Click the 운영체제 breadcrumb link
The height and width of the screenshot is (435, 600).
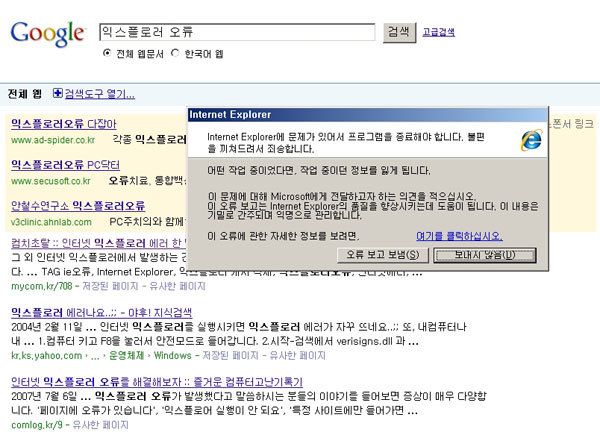pos(127,355)
